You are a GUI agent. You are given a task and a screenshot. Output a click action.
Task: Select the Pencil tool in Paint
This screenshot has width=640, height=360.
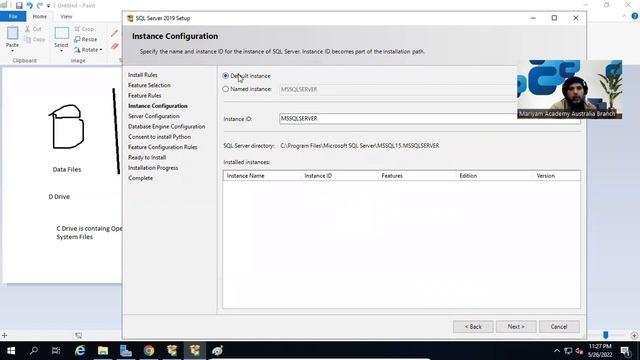[114, 33]
